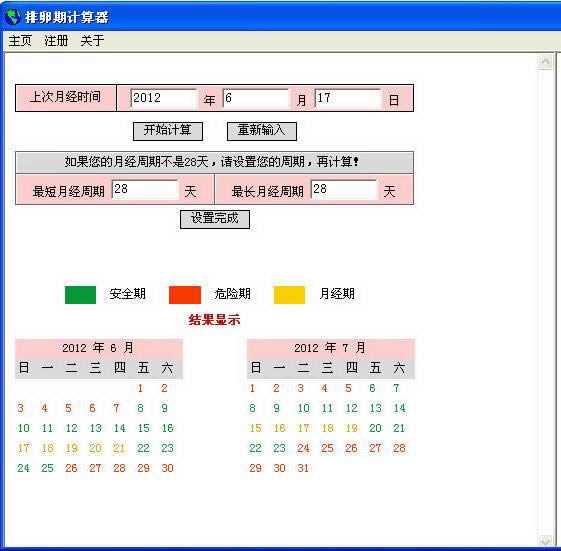Click the month input field showing 6

pos(255,98)
